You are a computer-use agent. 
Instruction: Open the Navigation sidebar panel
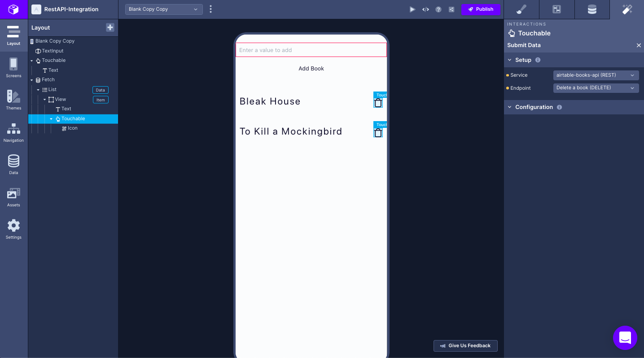13,132
